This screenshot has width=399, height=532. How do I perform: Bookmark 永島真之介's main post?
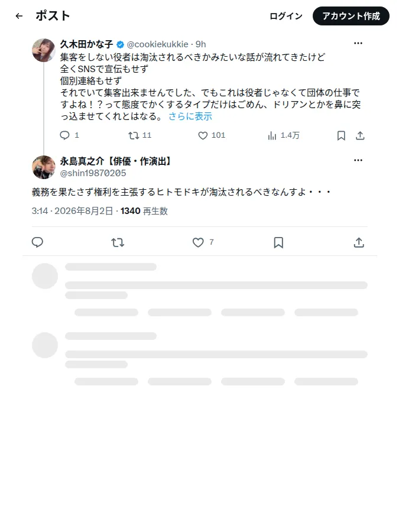[278, 242]
